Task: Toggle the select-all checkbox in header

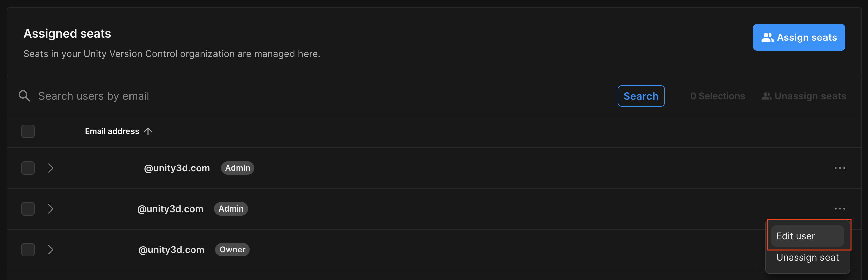Action: 28,131
